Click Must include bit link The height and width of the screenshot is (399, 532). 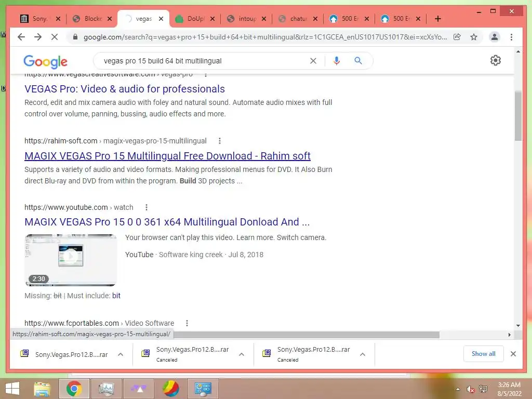point(116,296)
